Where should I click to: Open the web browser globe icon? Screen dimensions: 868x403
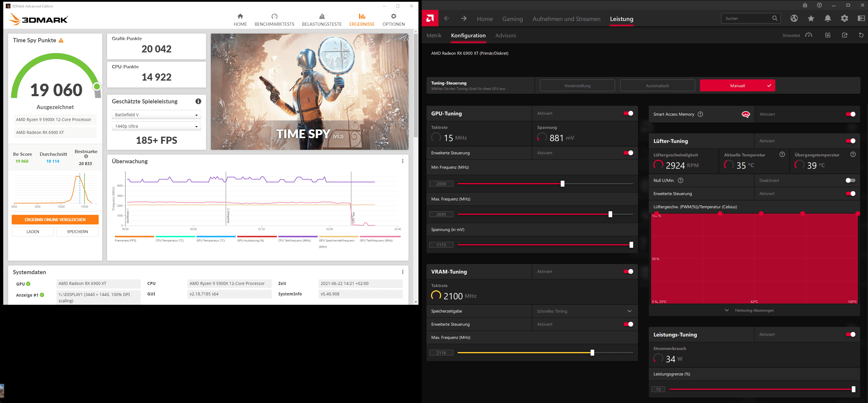794,19
